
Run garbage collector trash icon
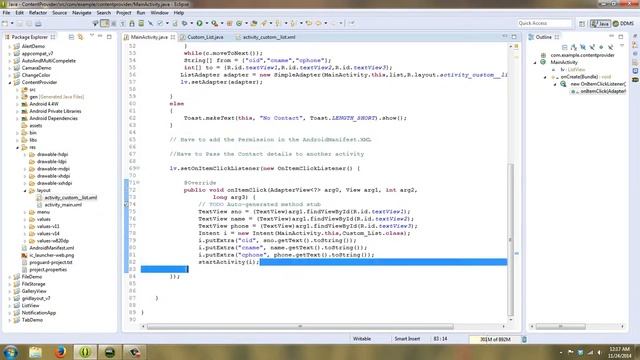524,339
